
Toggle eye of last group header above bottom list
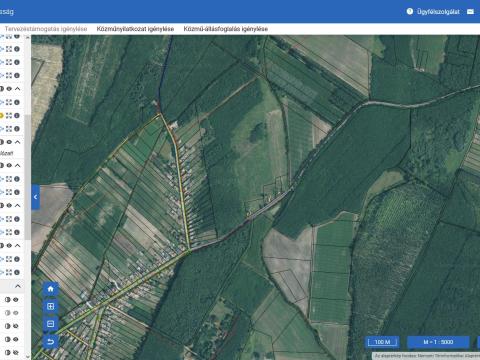pyautogui.click(x=9, y=245)
